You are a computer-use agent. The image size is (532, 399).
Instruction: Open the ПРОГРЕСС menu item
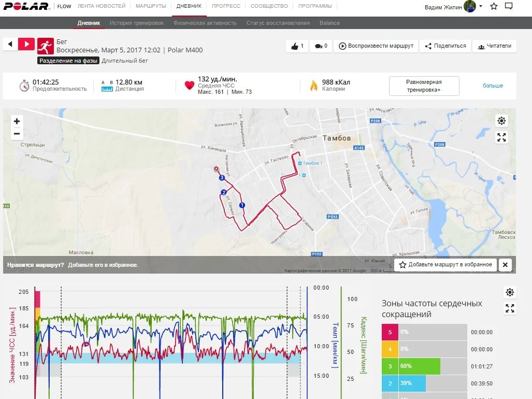226,6
